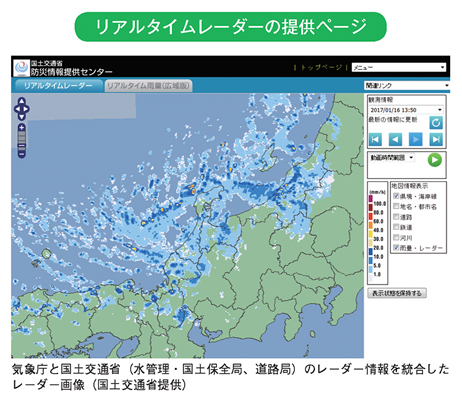The height and width of the screenshot is (396, 462).
Task: Jump to the last radar frame
Action: coord(436,139)
